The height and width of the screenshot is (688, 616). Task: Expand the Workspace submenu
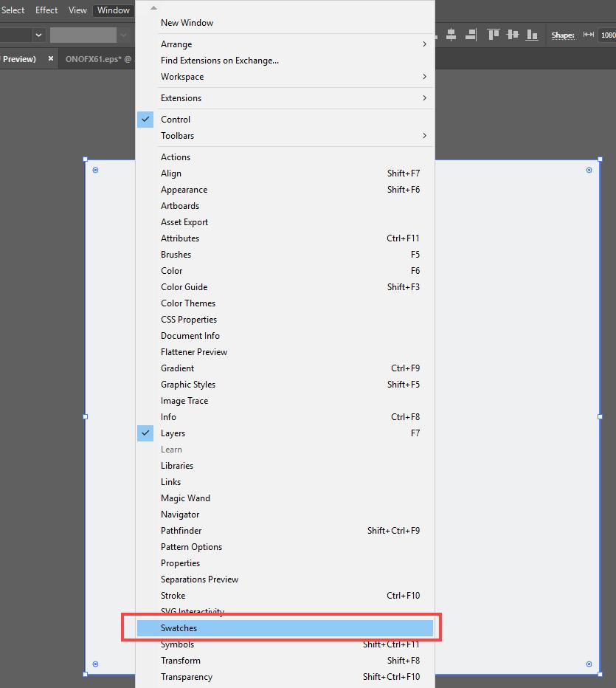[285, 76]
